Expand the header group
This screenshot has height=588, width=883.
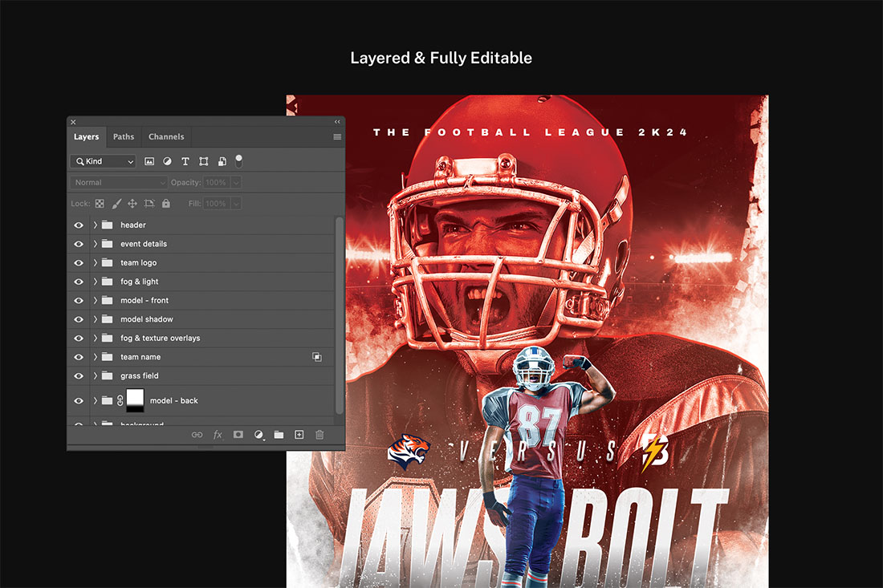coord(96,225)
